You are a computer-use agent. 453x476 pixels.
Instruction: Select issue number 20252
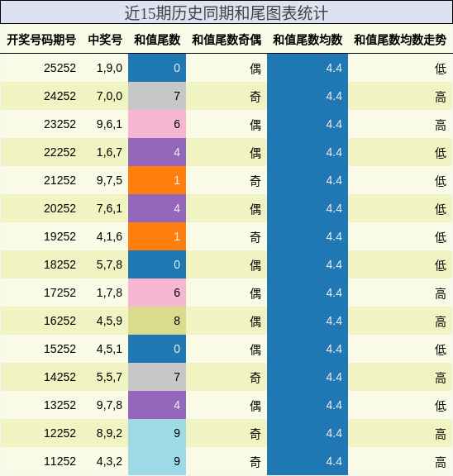coord(60,208)
